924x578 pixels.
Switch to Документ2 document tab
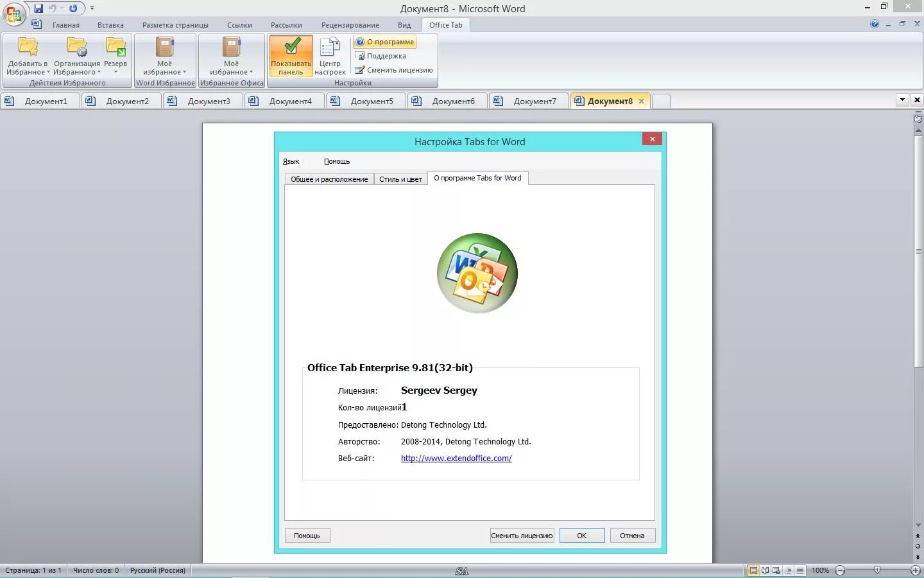pos(121,101)
